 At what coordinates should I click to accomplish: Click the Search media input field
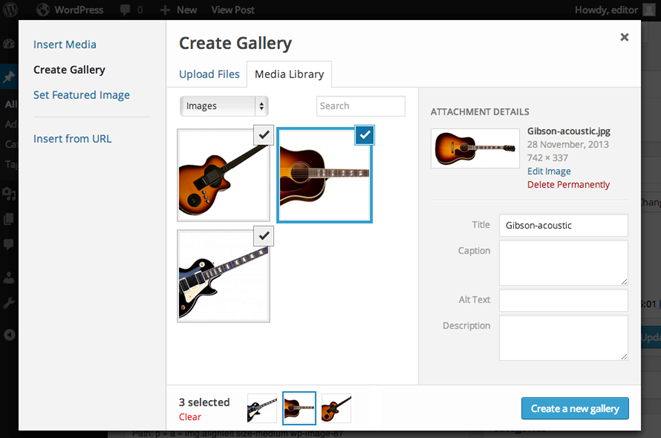(x=361, y=106)
